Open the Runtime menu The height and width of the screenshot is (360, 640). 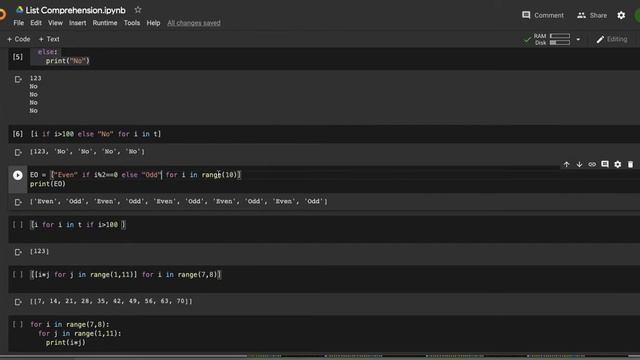point(105,23)
